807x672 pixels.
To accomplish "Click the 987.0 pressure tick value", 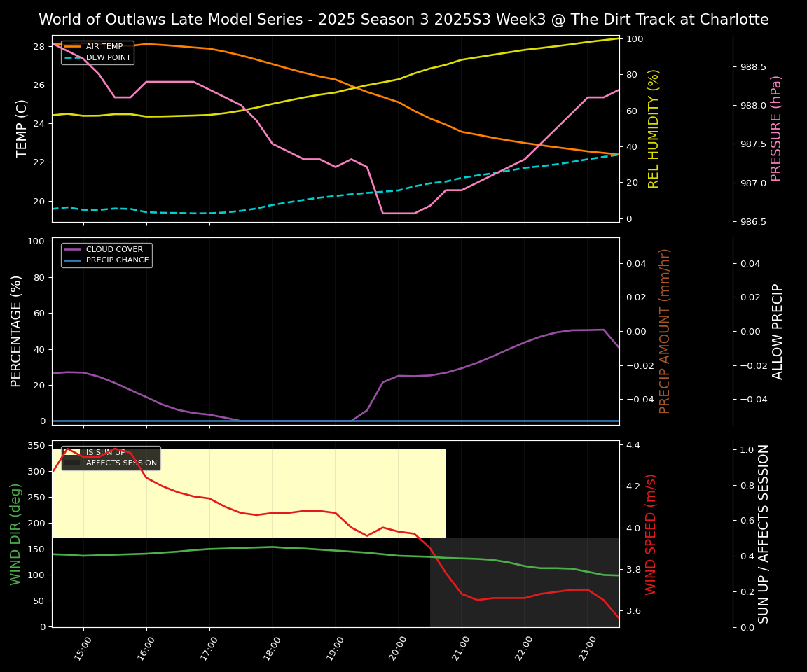I will tap(753, 183).
